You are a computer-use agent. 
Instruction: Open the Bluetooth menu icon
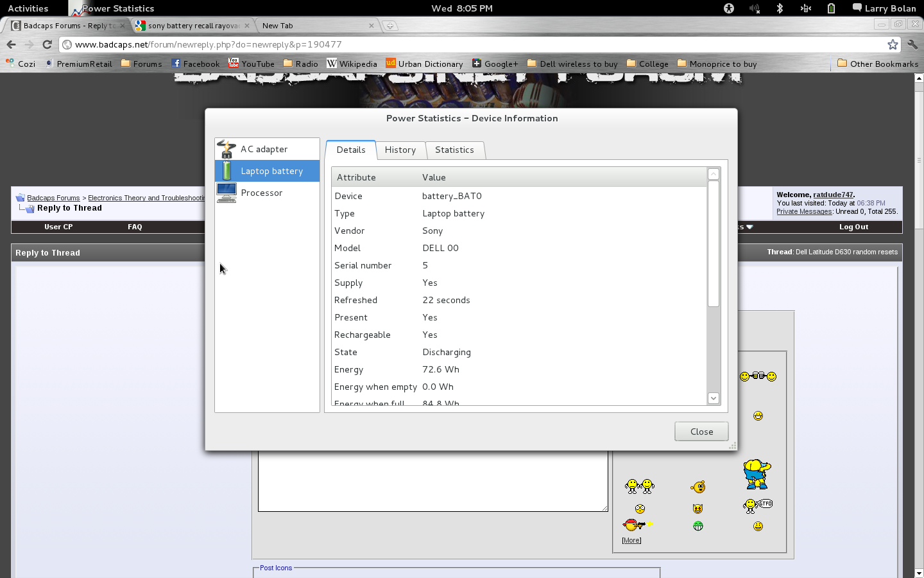(780, 8)
